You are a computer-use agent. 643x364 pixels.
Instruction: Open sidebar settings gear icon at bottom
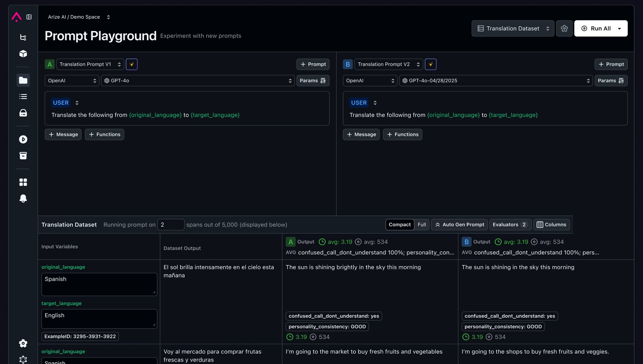(23, 343)
